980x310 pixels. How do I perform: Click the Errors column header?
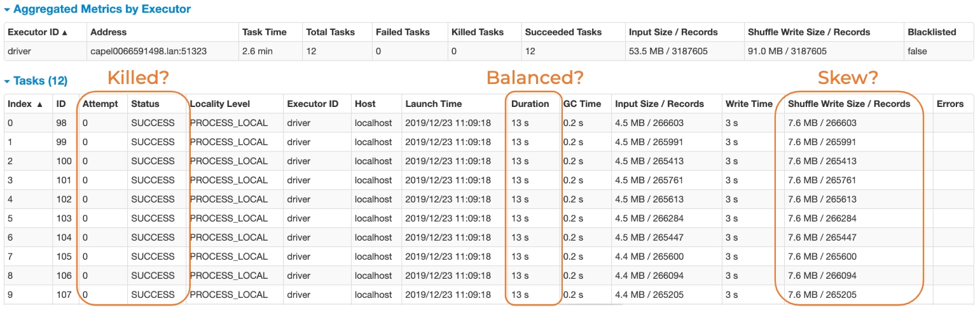tap(950, 104)
